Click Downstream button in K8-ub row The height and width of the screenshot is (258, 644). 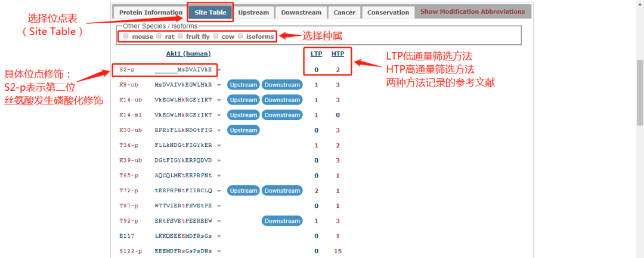point(282,85)
